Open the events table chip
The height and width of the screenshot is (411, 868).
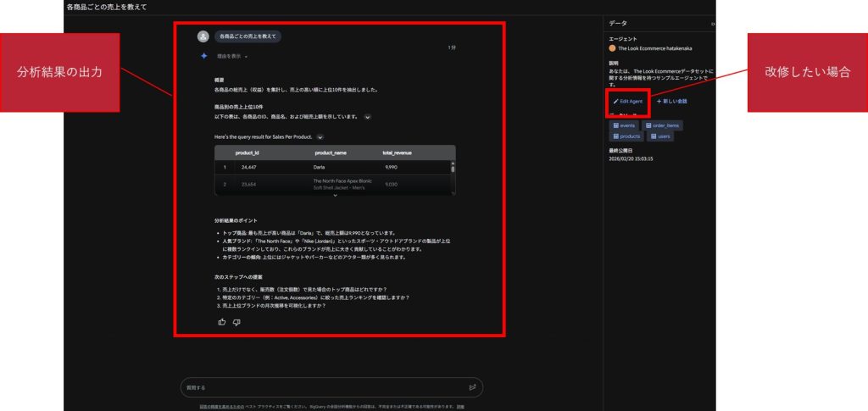tap(624, 125)
